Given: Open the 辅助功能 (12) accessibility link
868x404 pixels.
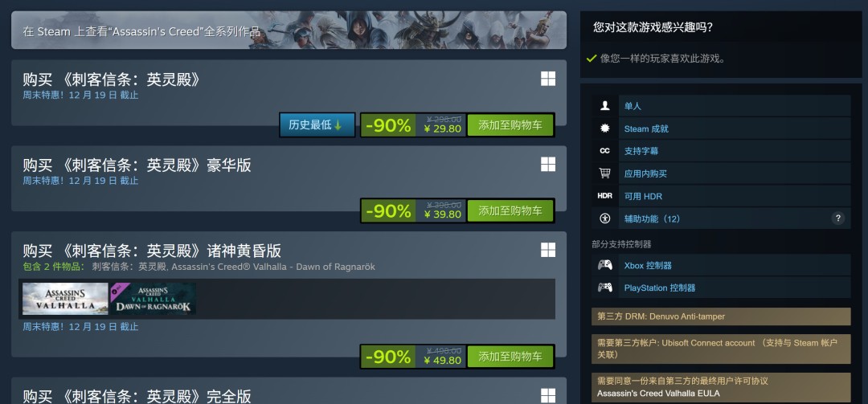Looking at the screenshot, I should coord(652,218).
